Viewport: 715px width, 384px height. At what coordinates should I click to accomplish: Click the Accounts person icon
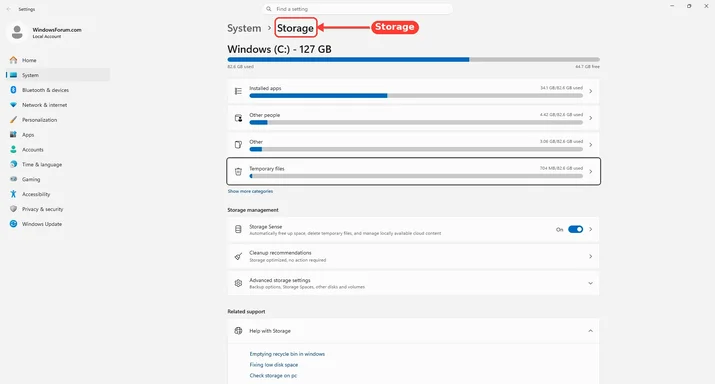[x=13, y=149]
